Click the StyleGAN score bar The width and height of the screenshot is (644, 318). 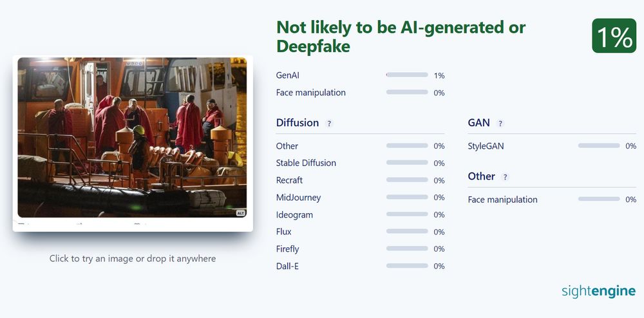click(x=599, y=146)
